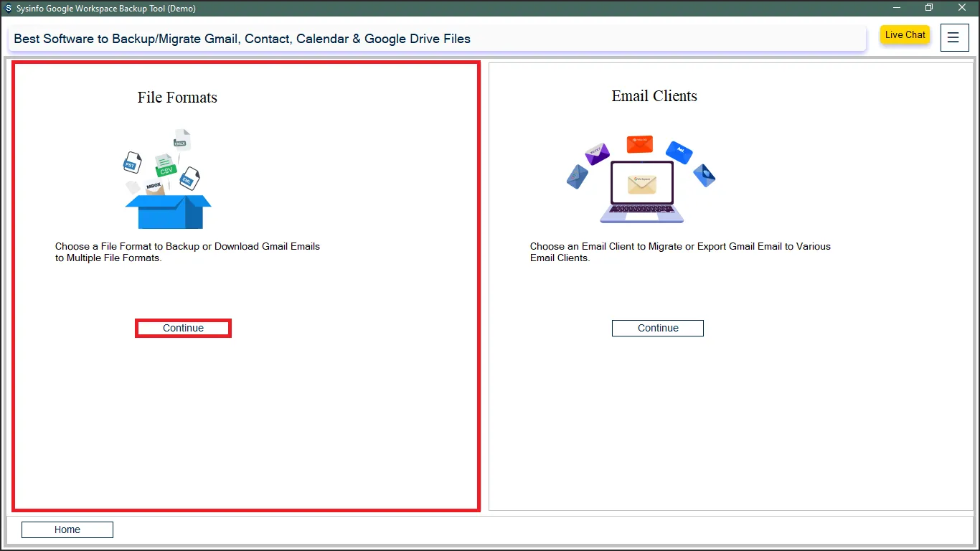This screenshot has width=980, height=551.
Task: Close the Sysinfo Google Workspace Backup Tool
Action: pos(962,8)
